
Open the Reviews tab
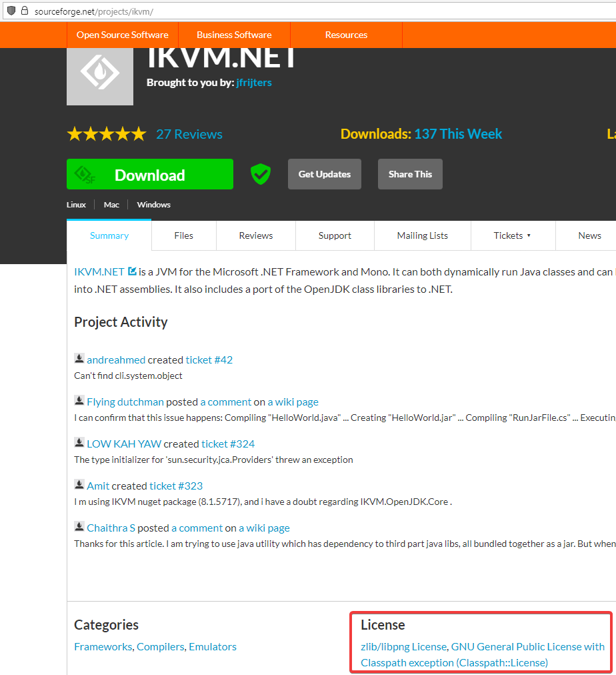click(255, 235)
